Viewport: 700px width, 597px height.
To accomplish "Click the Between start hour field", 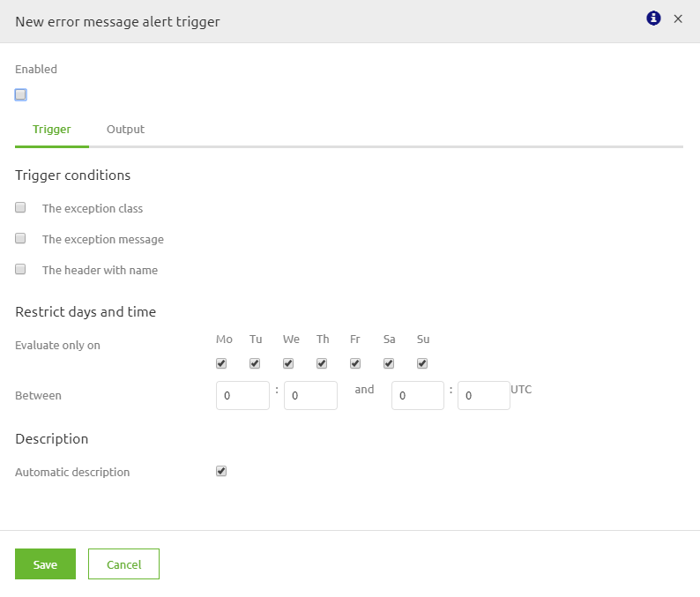I will (x=242, y=395).
